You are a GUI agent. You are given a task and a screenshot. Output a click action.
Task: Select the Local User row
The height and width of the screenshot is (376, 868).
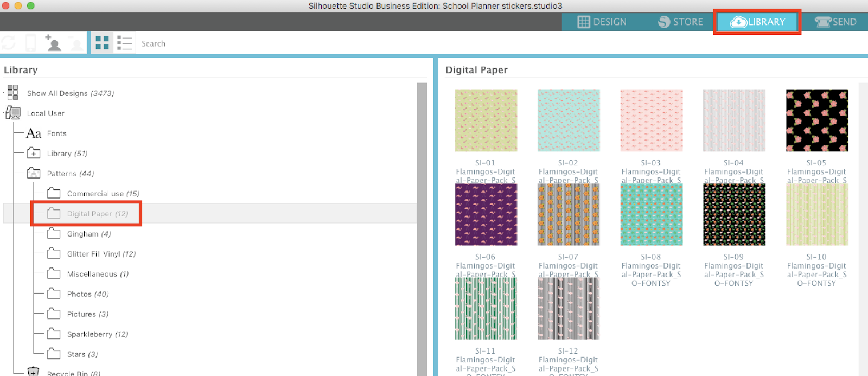46,113
